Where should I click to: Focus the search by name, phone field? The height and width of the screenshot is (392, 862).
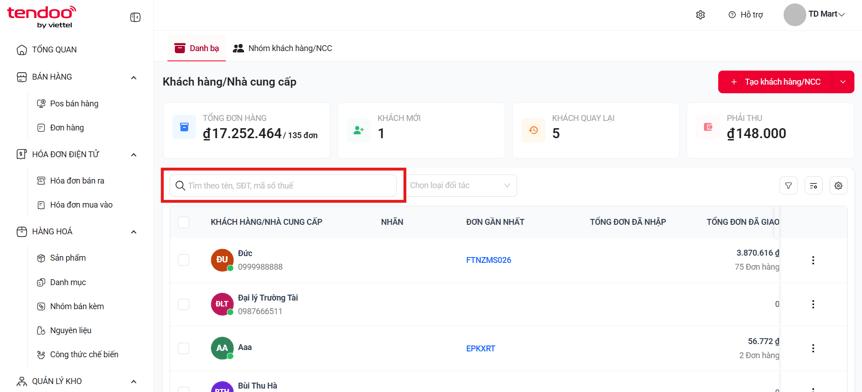(283, 186)
